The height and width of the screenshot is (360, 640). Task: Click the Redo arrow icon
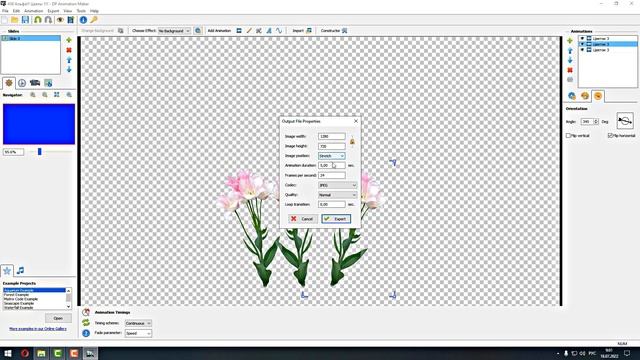click(x=48, y=20)
